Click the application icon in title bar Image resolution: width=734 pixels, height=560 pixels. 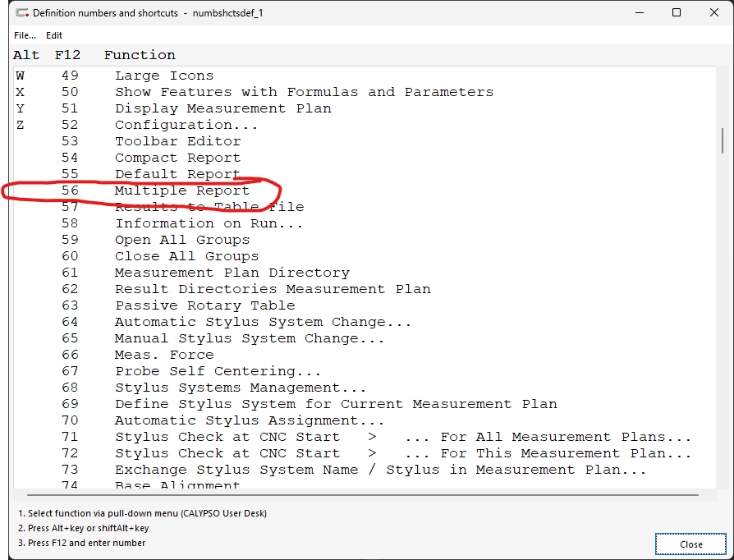(x=21, y=13)
